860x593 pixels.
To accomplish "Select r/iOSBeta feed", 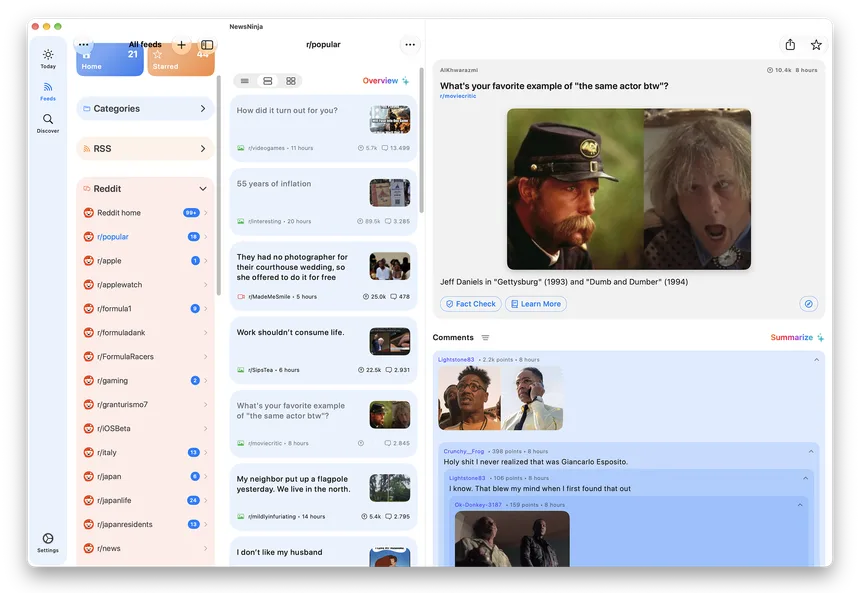I will click(x=145, y=428).
